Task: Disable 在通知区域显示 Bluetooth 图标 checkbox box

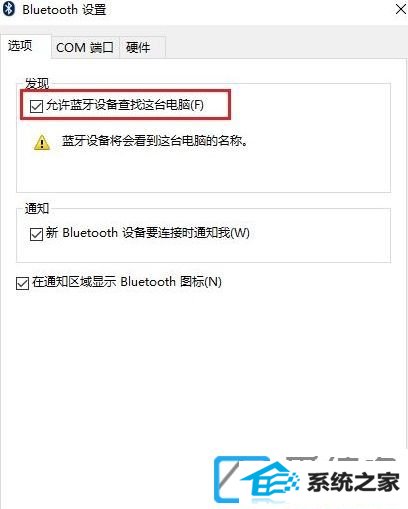Action: [x=22, y=284]
